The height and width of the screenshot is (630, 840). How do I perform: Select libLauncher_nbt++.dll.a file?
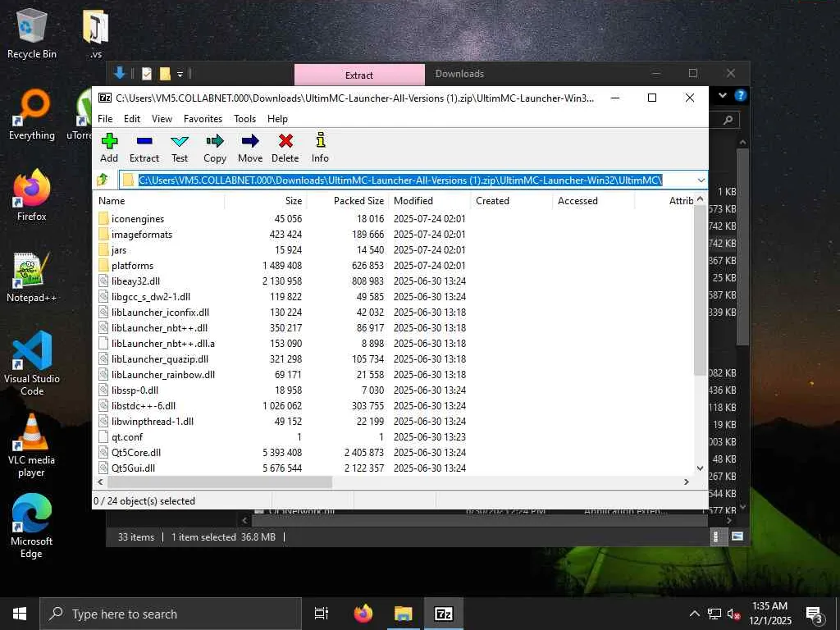coord(163,343)
